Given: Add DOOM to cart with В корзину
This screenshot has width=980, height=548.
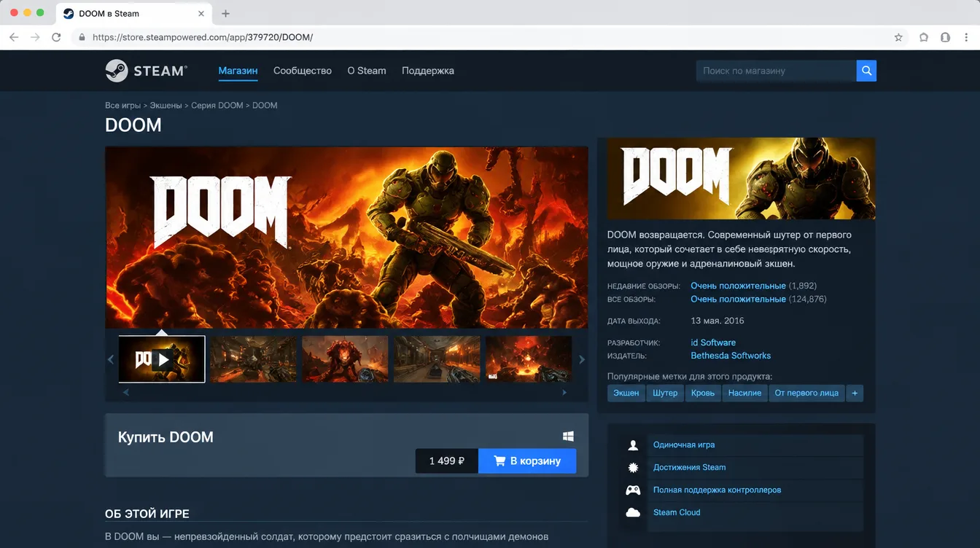Looking at the screenshot, I should 527,461.
